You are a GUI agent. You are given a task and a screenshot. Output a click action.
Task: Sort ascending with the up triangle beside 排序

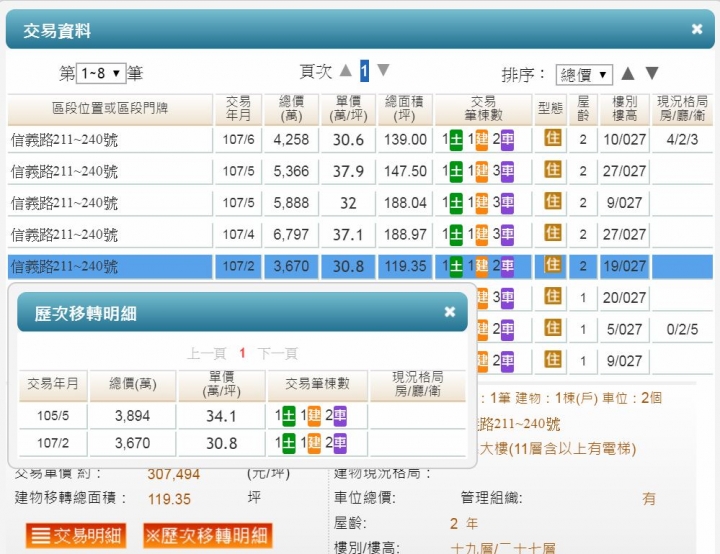[x=628, y=73]
